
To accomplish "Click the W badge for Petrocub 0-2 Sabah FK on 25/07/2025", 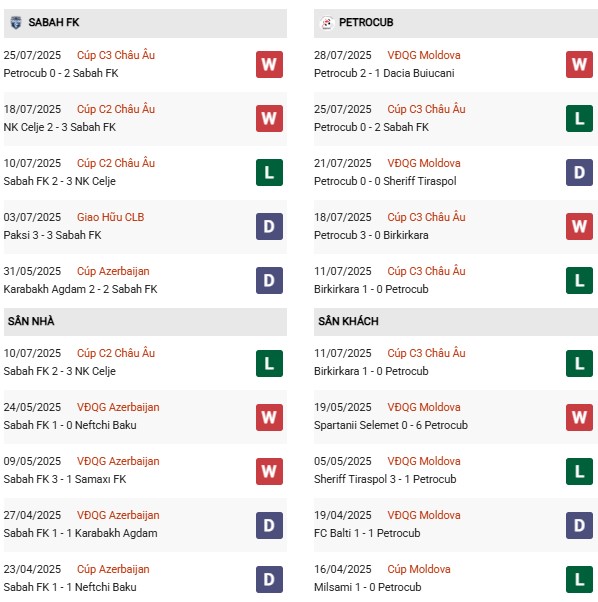I will click(x=269, y=64).
